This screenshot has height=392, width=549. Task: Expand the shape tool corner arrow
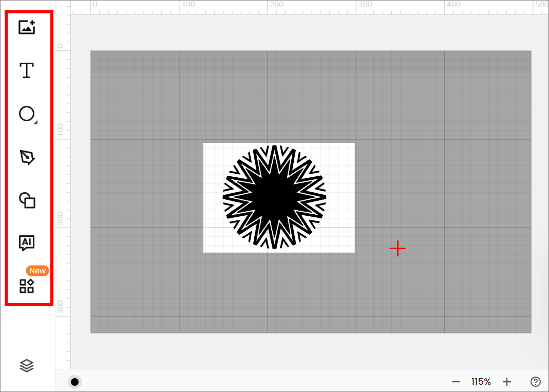point(35,122)
